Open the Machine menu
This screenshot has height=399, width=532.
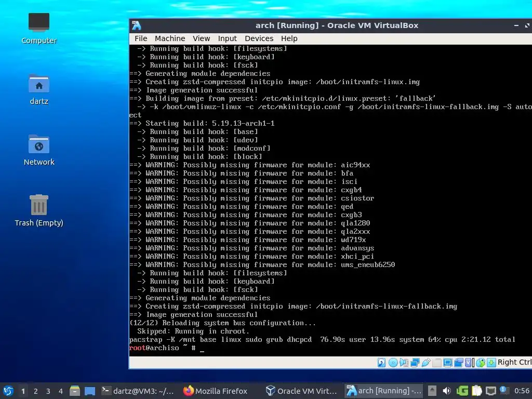(170, 38)
